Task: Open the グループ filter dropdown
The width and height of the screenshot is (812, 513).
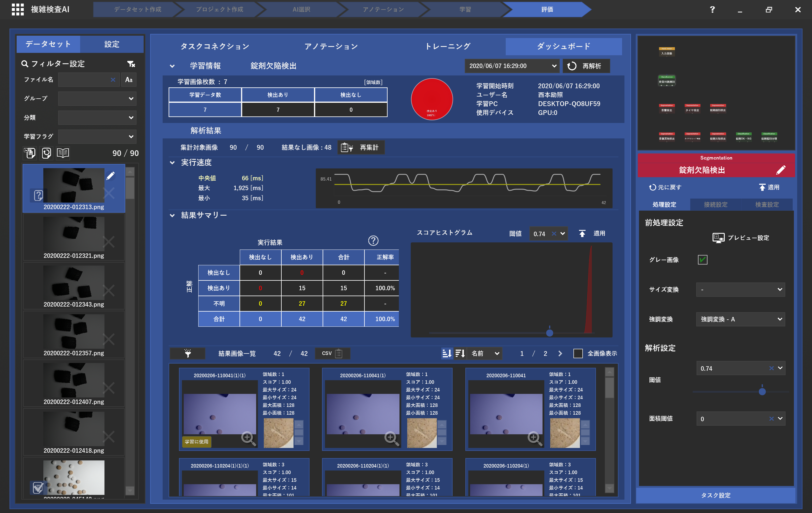Action: click(97, 99)
